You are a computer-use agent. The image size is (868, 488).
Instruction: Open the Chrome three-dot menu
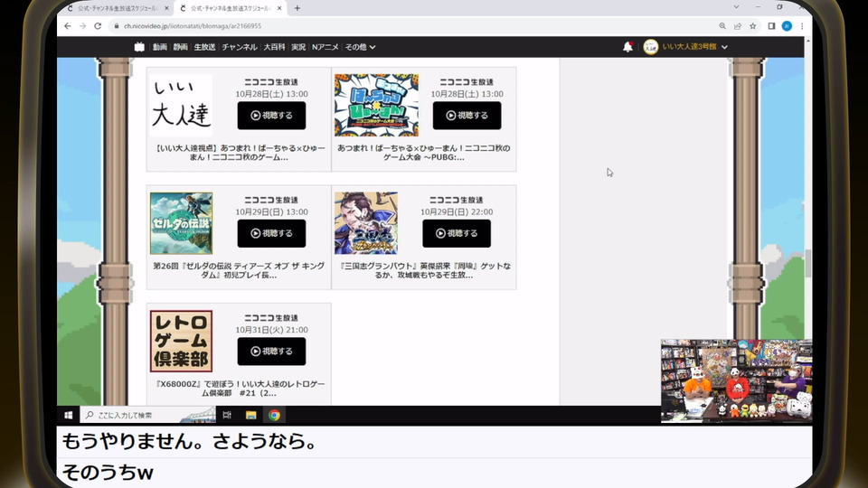click(802, 26)
